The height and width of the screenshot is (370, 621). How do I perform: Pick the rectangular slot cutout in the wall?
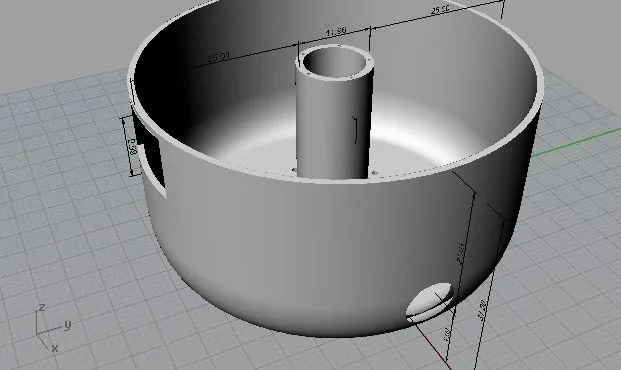coord(154,166)
